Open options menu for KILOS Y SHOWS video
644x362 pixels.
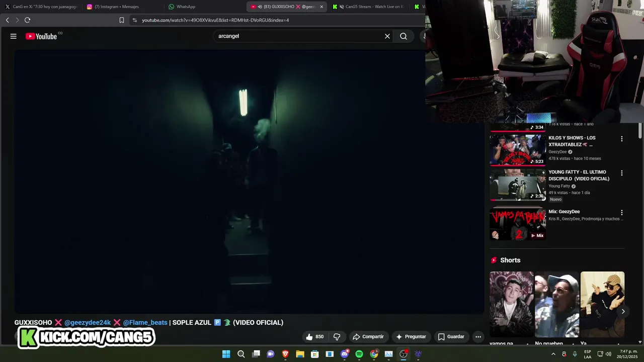click(622, 139)
